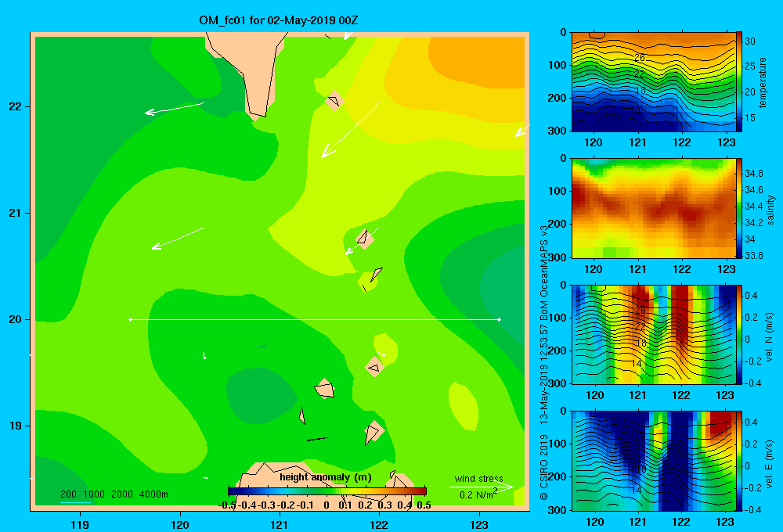Click western endpoint of the section line
The height and width of the screenshot is (532, 783).
point(130,319)
